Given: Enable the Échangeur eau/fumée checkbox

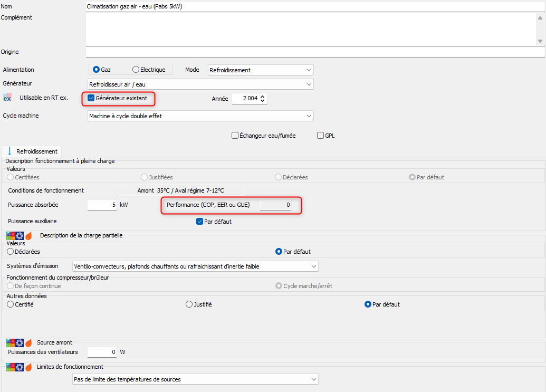Looking at the screenshot, I should click(x=235, y=136).
